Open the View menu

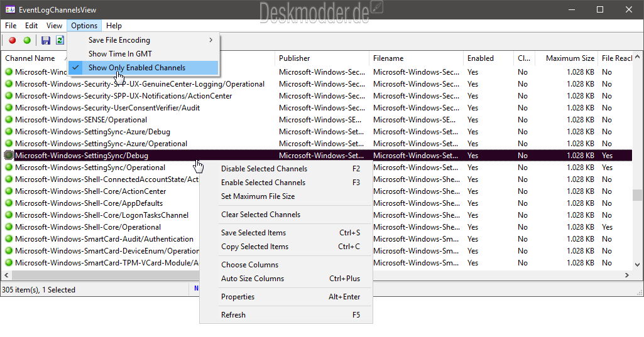point(54,26)
